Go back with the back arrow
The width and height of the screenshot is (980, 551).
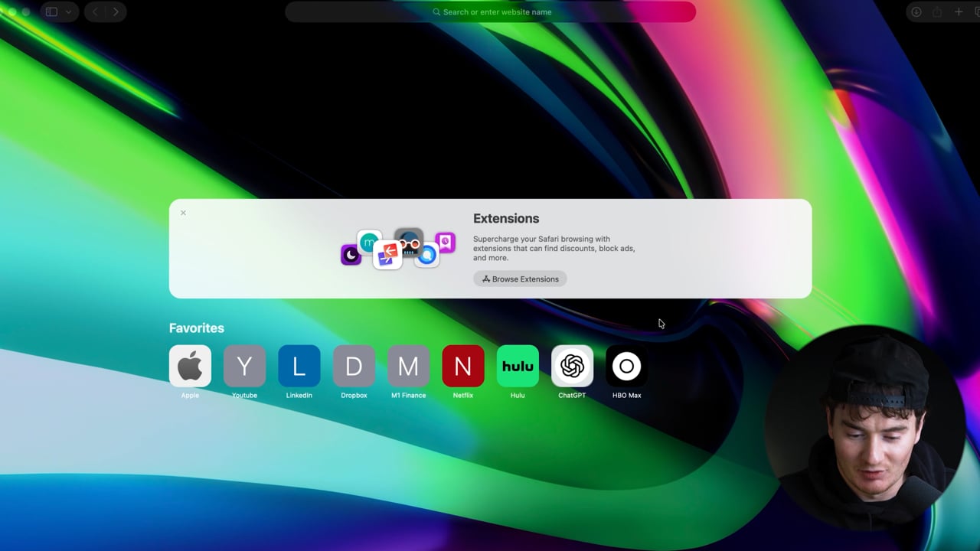(x=95, y=11)
